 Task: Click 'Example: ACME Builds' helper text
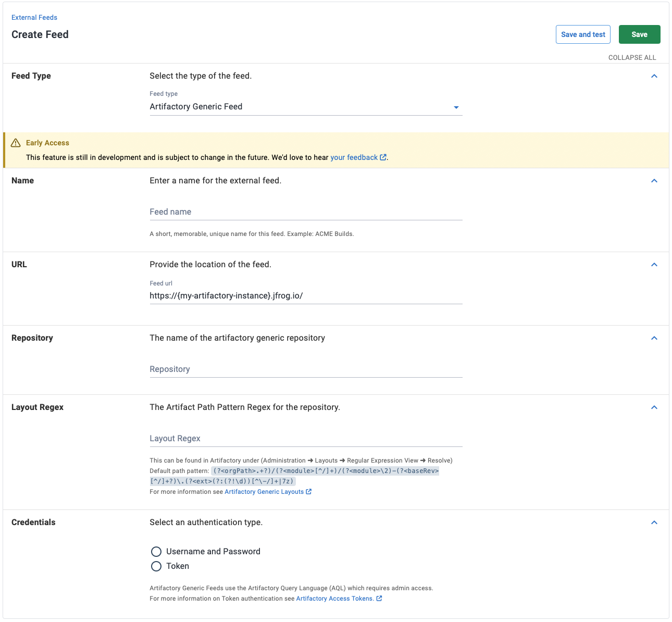(x=320, y=234)
